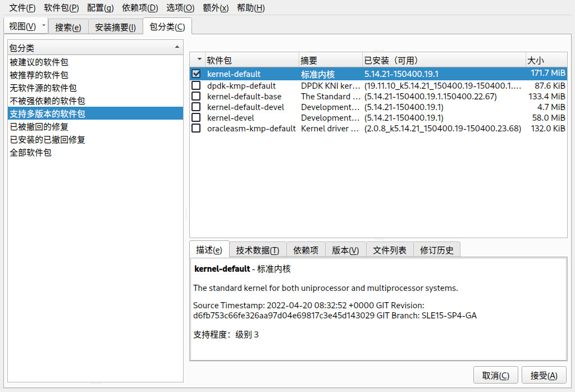Open the 依赖项 menu
575x392 pixels.
pos(140,8)
